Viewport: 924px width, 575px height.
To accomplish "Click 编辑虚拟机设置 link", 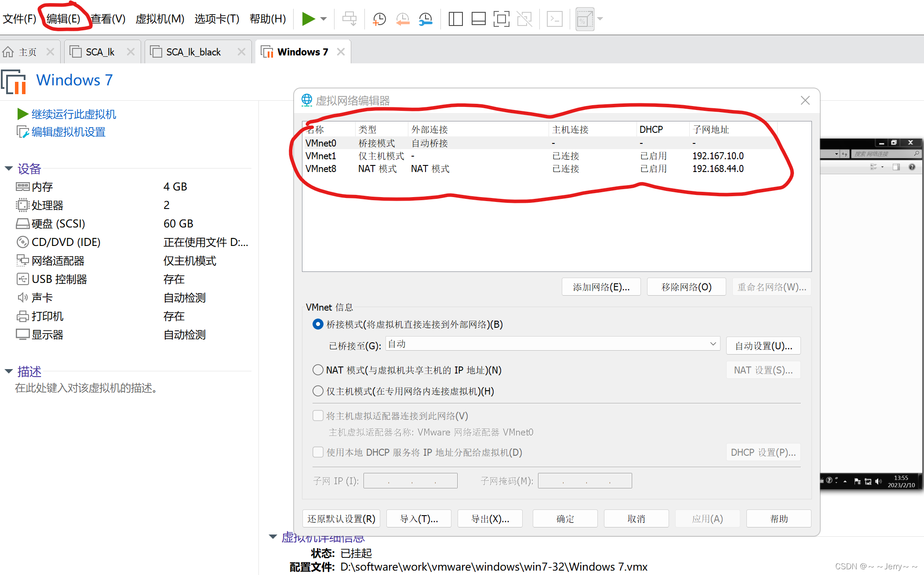I will tap(68, 132).
